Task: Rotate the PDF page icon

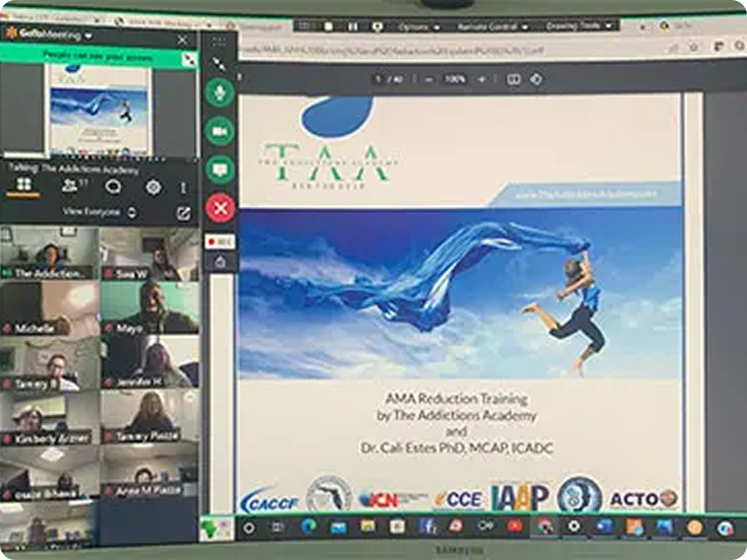Action: pos(536,79)
